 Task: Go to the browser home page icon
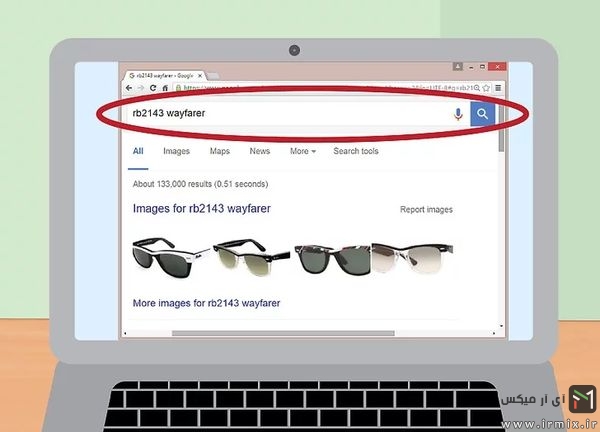(x=165, y=88)
